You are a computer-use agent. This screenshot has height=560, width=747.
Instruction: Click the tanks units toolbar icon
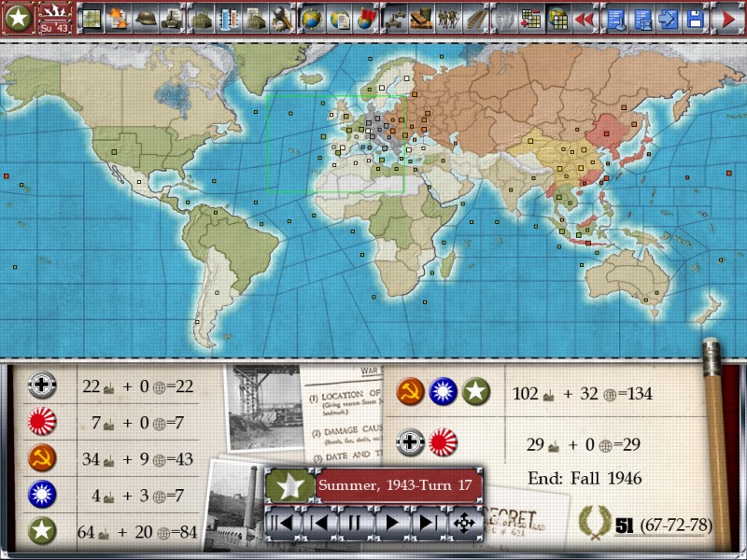[395, 19]
